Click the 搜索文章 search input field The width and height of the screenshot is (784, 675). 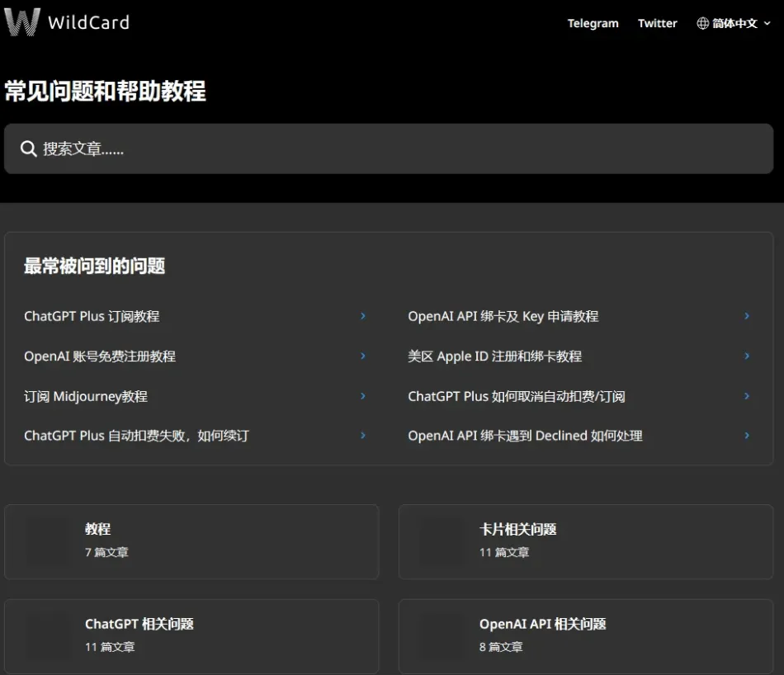pyautogui.click(x=396, y=149)
